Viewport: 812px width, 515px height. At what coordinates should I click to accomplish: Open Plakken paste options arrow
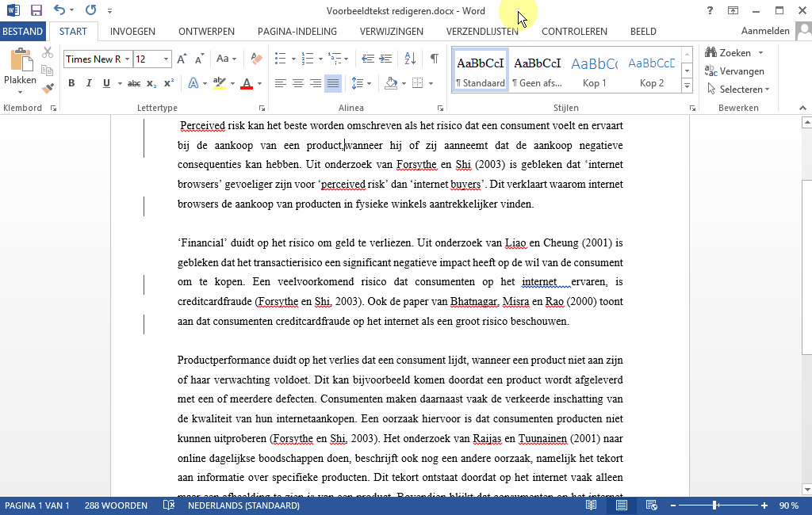(x=20, y=93)
